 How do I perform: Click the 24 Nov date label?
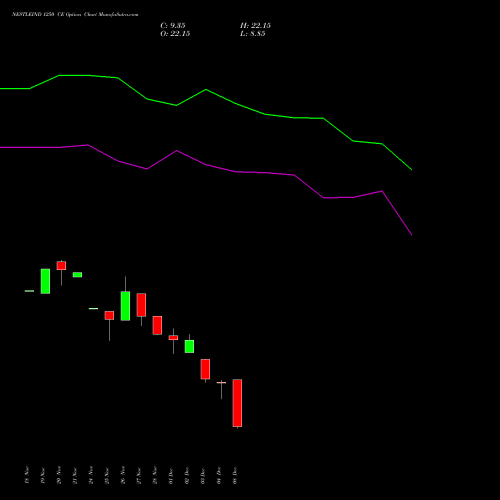coord(91,475)
